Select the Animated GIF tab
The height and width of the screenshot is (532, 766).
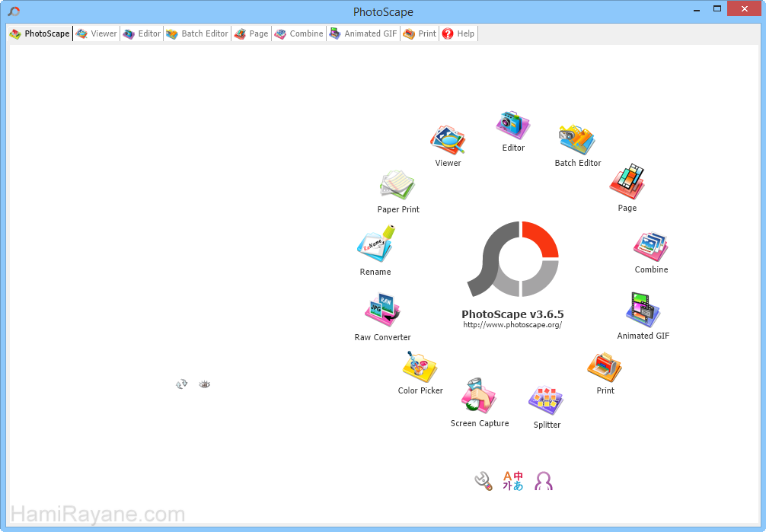[x=363, y=33]
